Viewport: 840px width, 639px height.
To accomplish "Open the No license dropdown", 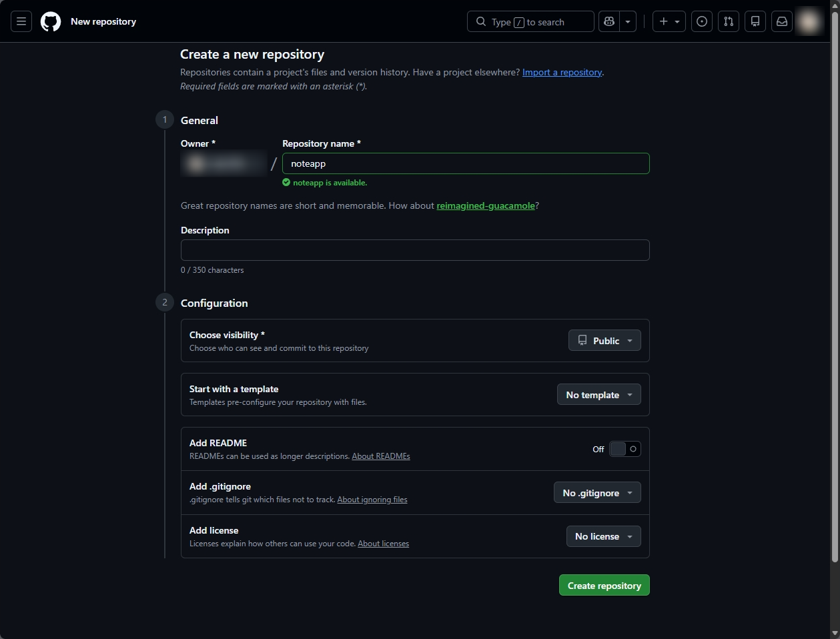I will point(603,536).
